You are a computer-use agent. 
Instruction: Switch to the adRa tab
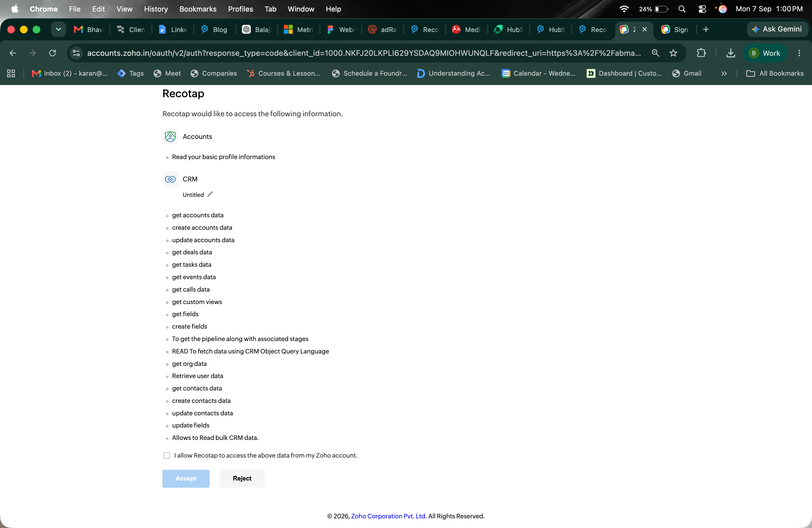[x=383, y=29]
